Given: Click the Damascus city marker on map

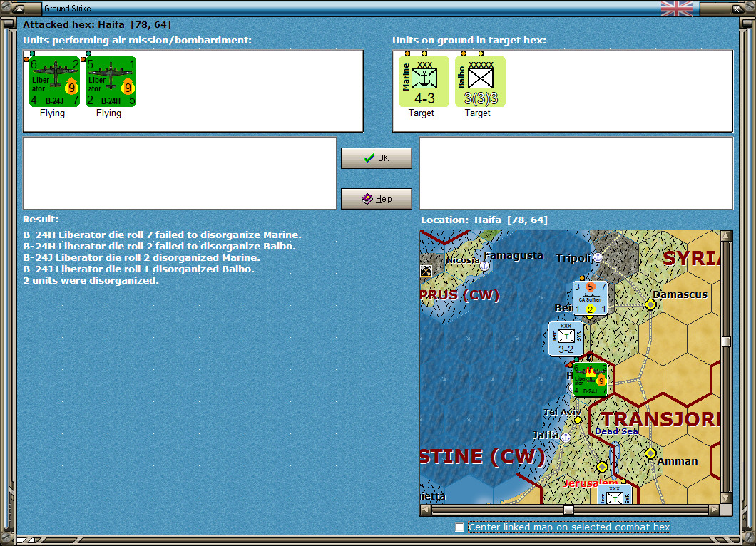Looking at the screenshot, I should [x=650, y=304].
